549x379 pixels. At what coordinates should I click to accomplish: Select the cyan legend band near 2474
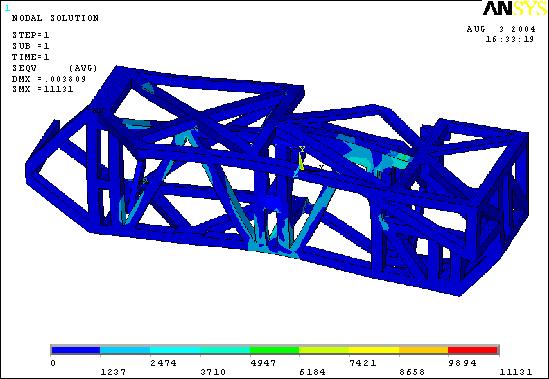(x=175, y=350)
